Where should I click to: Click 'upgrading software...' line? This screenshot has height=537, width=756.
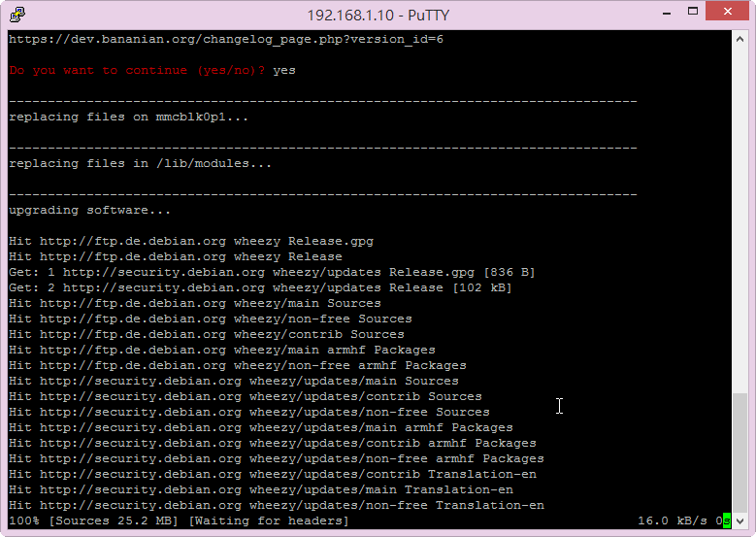(x=89, y=211)
